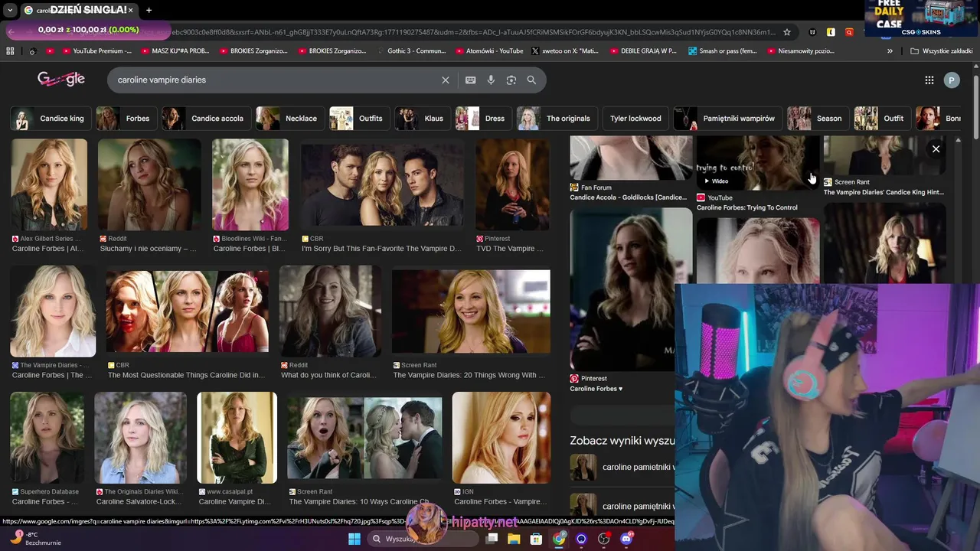Image resolution: width=980 pixels, height=551 pixels.
Task: Open the MASZ KU*A PROB... bookmark
Action: pyautogui.click(x=175, y=51)
